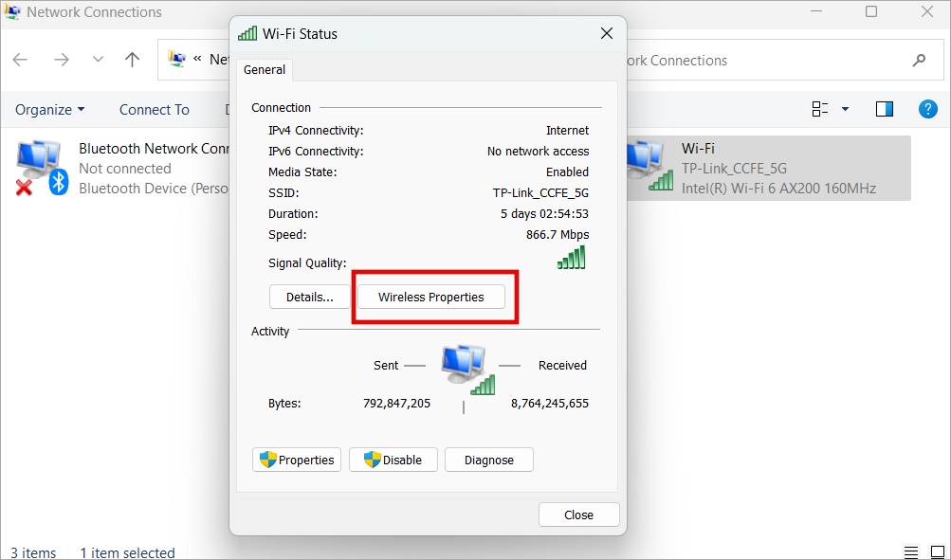Click the Back navigation arrow
The image size is (951, 560).
coord(19,59)
